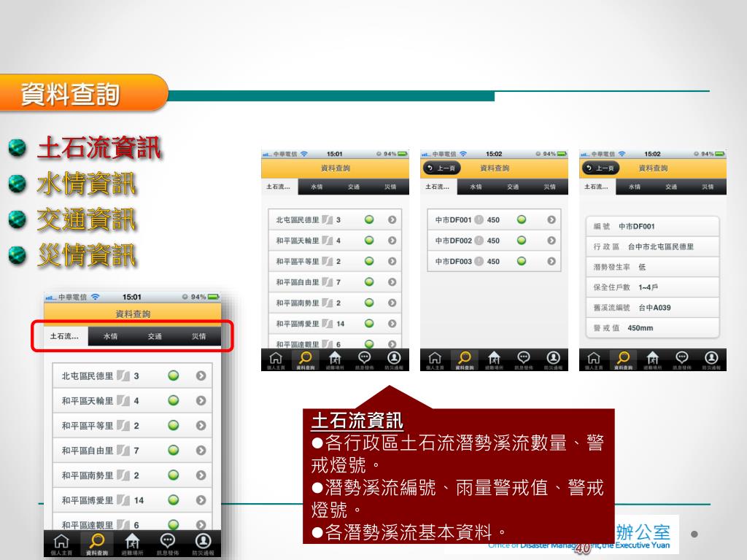Screen dimensions: 747x560
Task: Click green light of 和平區天輪里 in small phone
Action: (369, 241)
